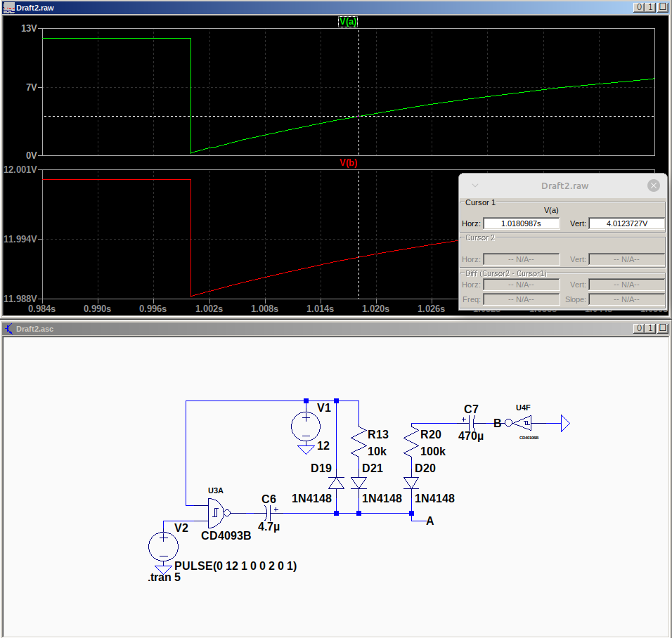This screenshot has width=672, height=638.
Task: Click the 1N4148 label under D20
Action: pyautogui.click(x=434, y=498)
